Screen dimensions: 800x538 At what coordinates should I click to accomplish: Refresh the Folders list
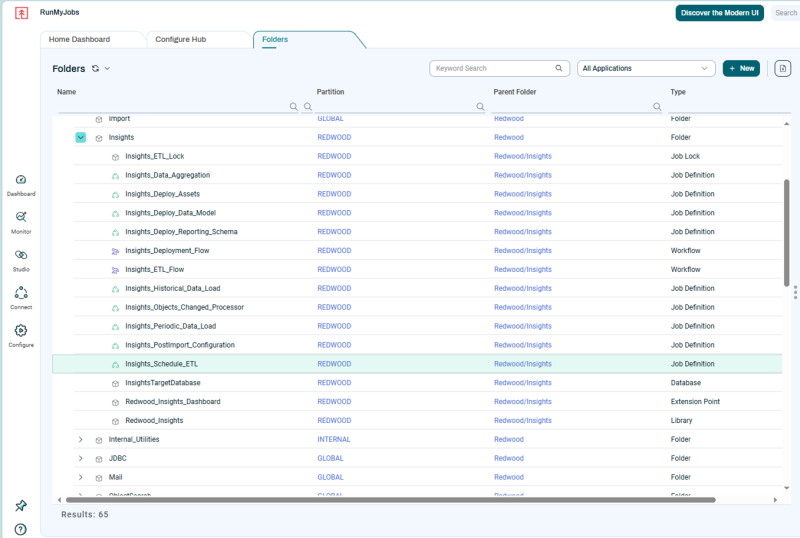(95, 68)
